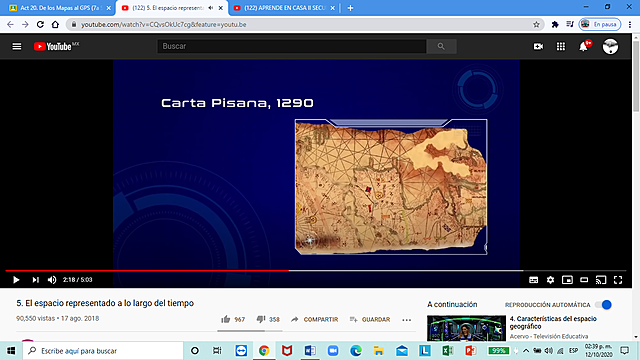Open the Windows Start menu
The height and width of the screenshot is (360, 640).
click(x=11, y=351)
